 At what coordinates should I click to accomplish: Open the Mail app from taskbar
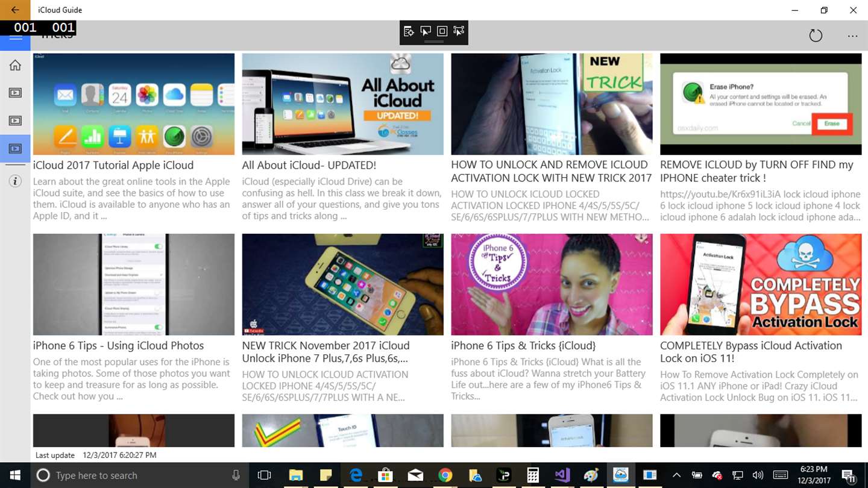415,475
